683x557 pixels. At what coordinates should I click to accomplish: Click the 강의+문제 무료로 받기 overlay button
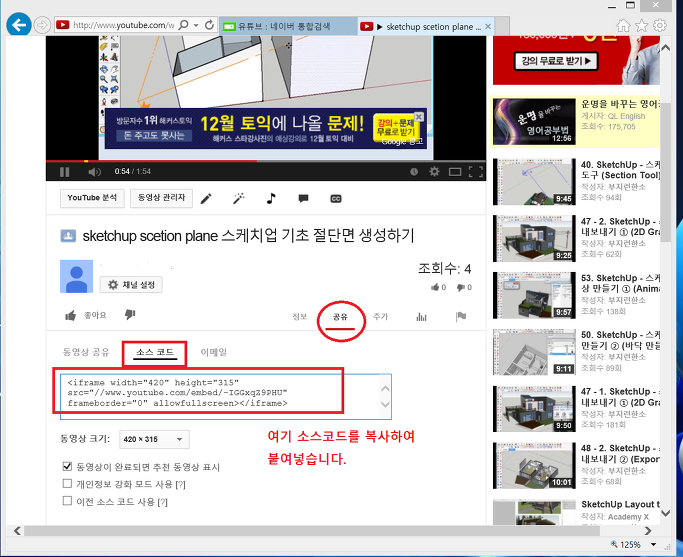click(x=395, y=128)
